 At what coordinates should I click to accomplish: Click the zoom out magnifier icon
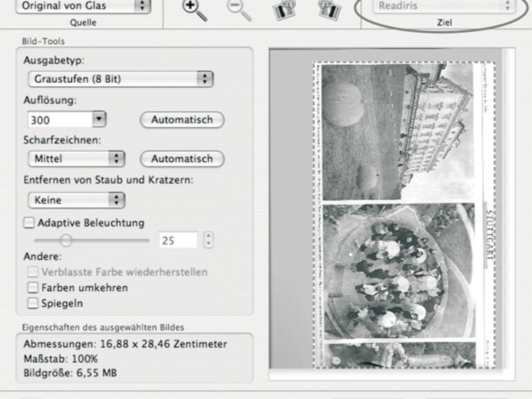[x=239, y=10]
